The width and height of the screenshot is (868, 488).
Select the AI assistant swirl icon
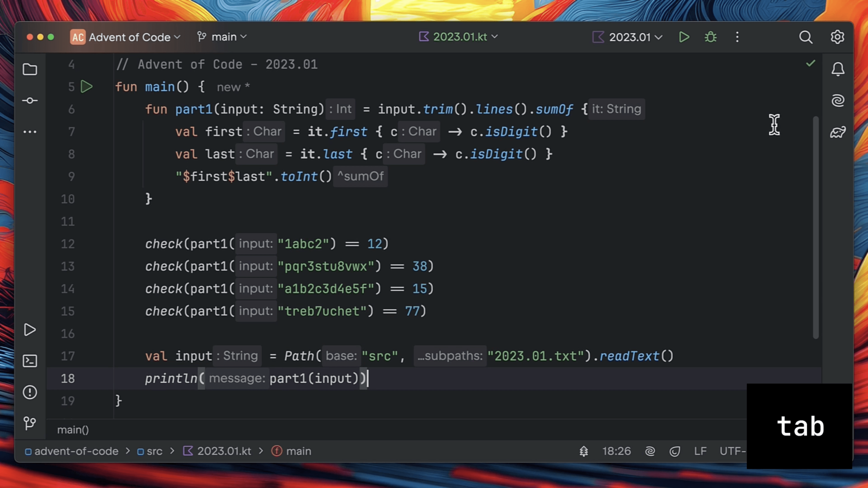837,100
